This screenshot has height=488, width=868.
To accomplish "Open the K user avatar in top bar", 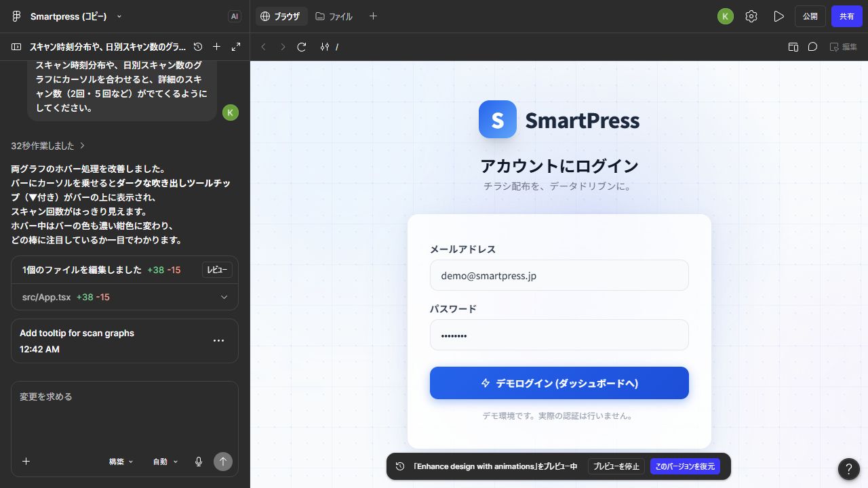I will coord(726,16).
